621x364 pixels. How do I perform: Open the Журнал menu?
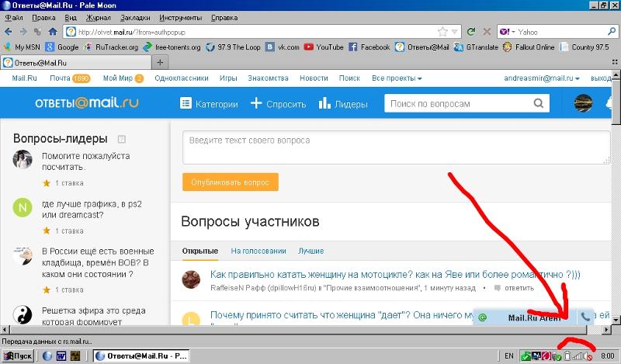pyautogui.click(x=99, y=17)
